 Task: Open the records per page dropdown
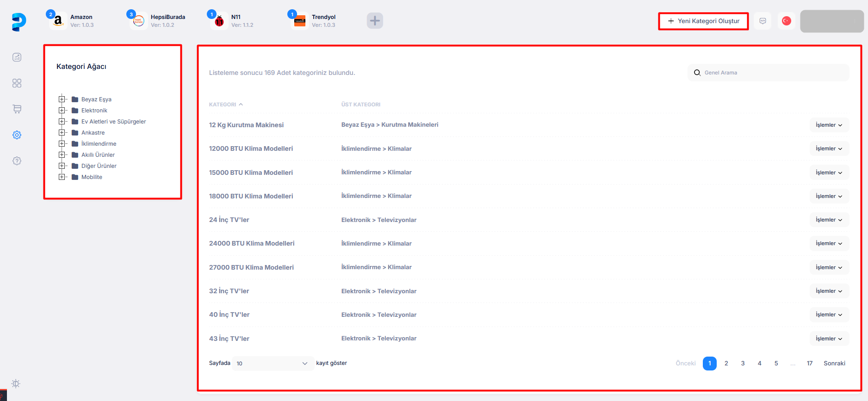(x=272, y=364)
